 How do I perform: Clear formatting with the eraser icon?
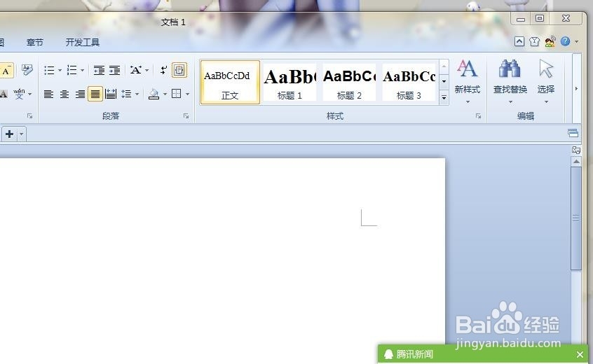click(x=27, y=70)
